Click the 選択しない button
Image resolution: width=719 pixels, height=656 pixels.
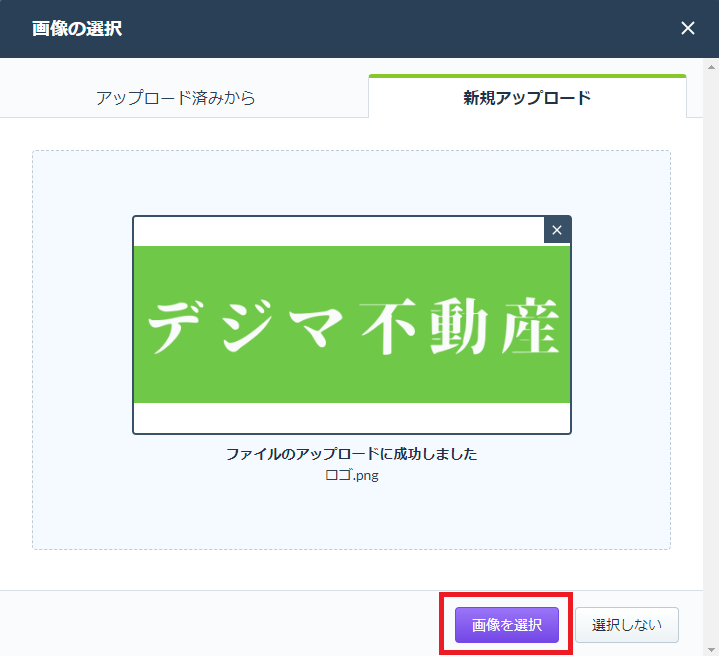click(x=627, y=625)
